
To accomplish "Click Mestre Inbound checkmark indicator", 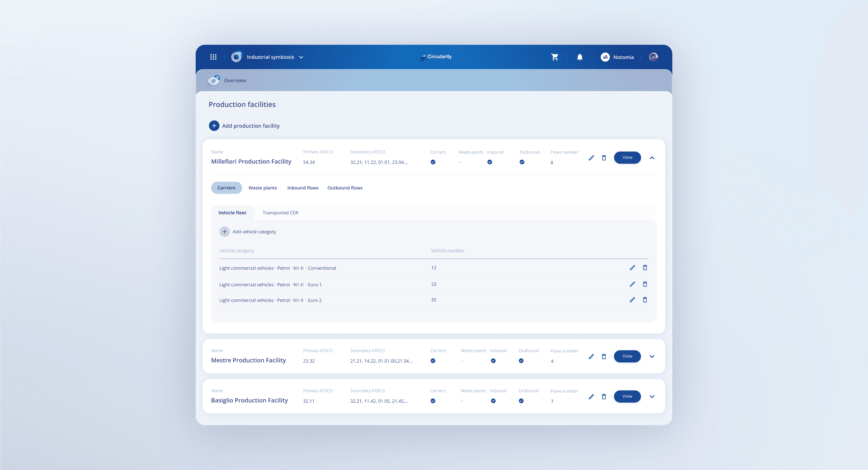I will [x=493, y=361].
